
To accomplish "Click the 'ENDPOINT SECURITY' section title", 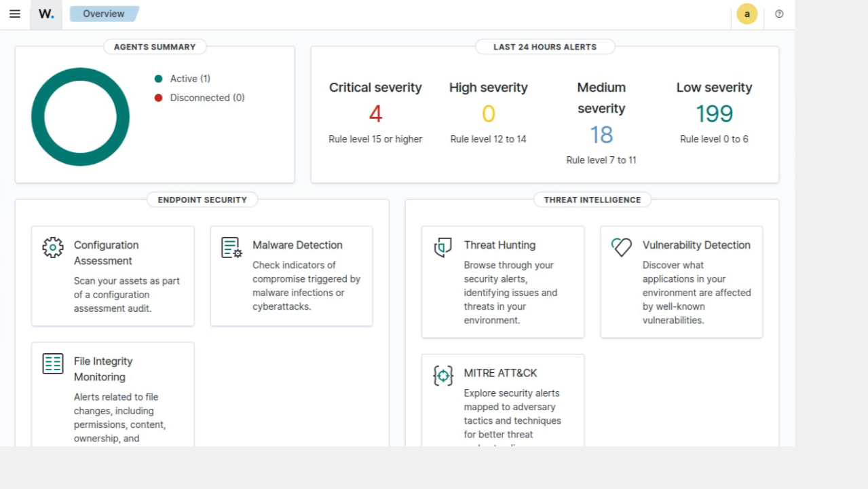I will pyautogui.click(x=202, y=200).
